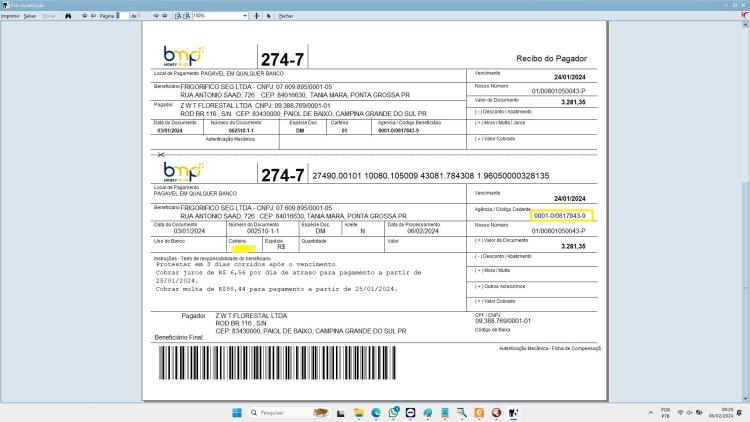Open the Wi-Fi network tray icon

(680, 412)
